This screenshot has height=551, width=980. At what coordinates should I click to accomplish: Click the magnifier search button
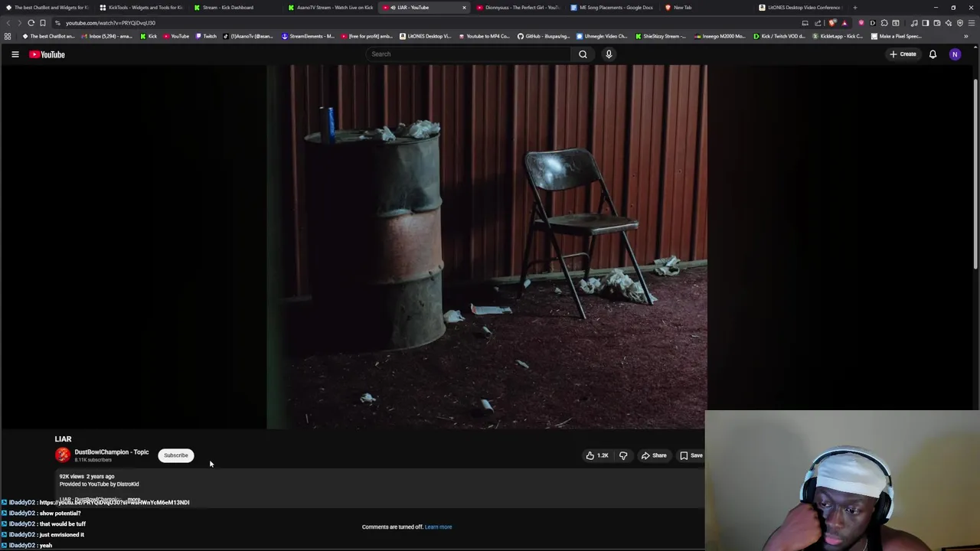coord(583,54)
